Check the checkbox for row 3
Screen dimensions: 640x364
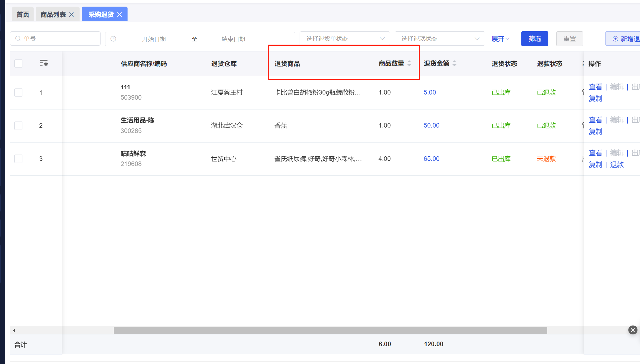(18, 159)
